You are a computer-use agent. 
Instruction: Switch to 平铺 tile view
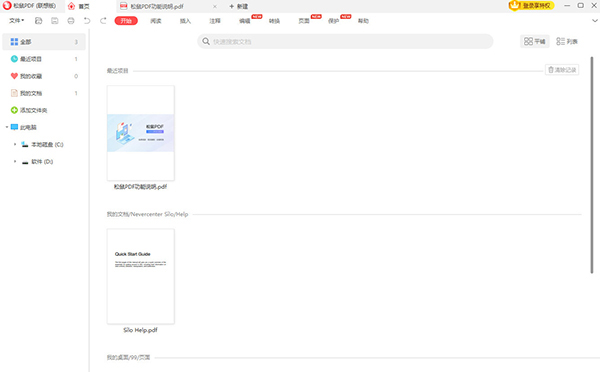(535, 41)
